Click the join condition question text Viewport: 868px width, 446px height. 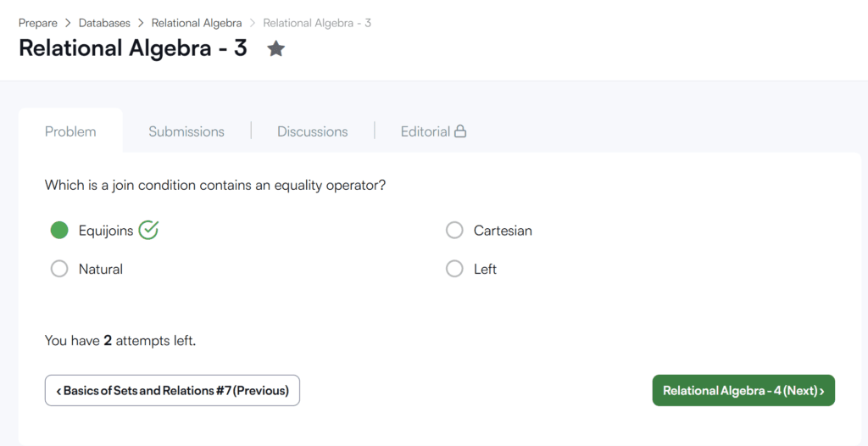click(215, 185)
